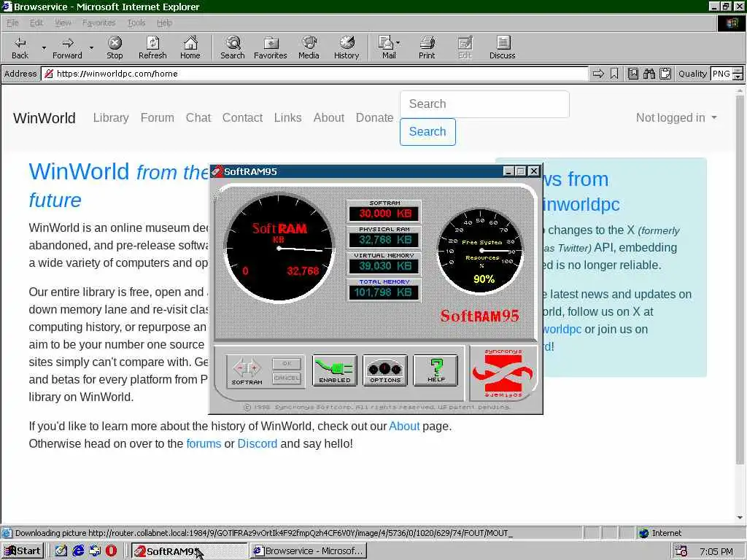Click the clipboard icon in the address toolbar
Viewport: 747px width, 560px height.
click(665, 74)
